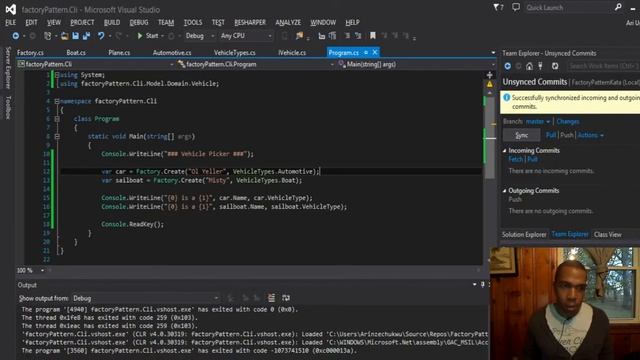Click the yellow warning indicator in the editor margin

pos(489,84)
